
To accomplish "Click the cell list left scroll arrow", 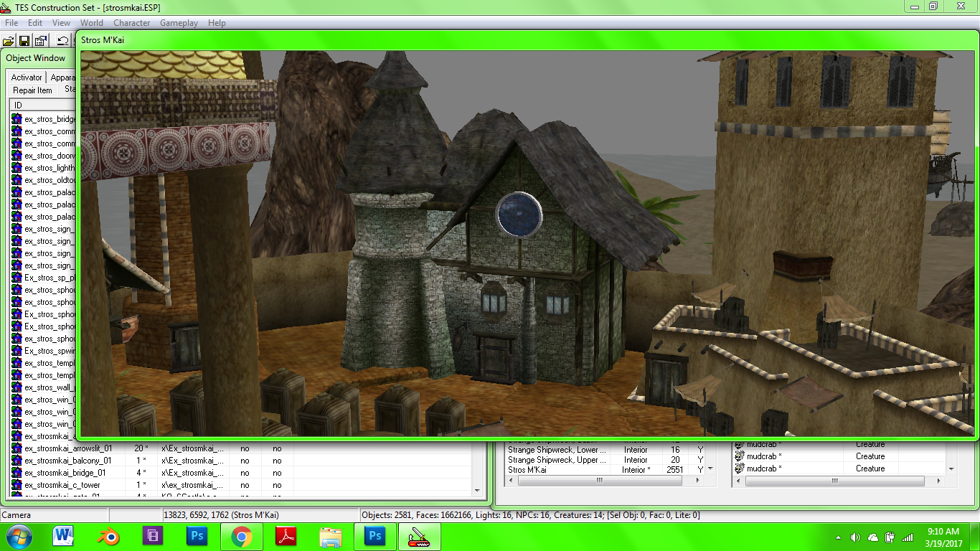I will pyautogui.click(x=511, y=481).
